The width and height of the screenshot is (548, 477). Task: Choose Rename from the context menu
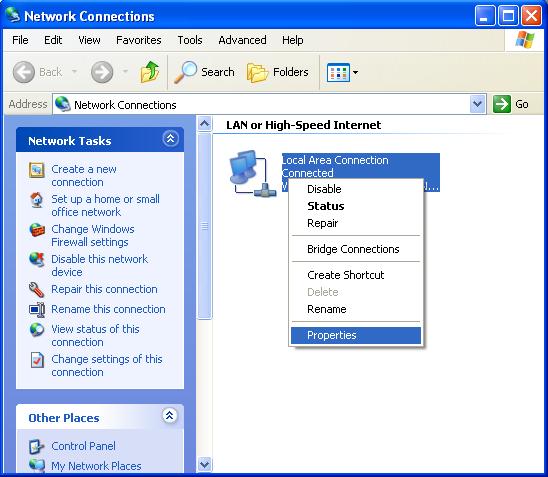click(x=356, y=309)
